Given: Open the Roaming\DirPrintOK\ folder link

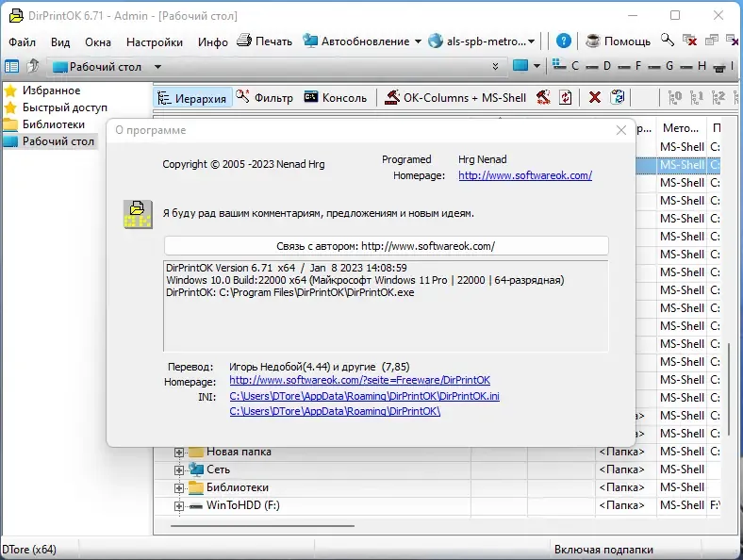Looking at the screenshot, I should (335, 411).
